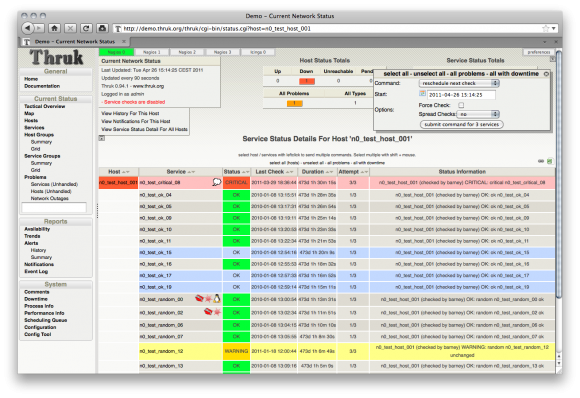Click the red disabled icon on n0_test_random_02
580x398 pixels.
click(208, 312)
